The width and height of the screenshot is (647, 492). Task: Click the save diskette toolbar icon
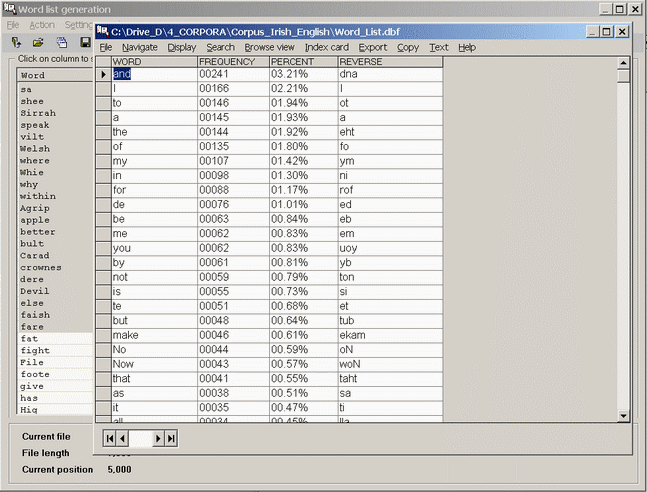pos(84,43)
